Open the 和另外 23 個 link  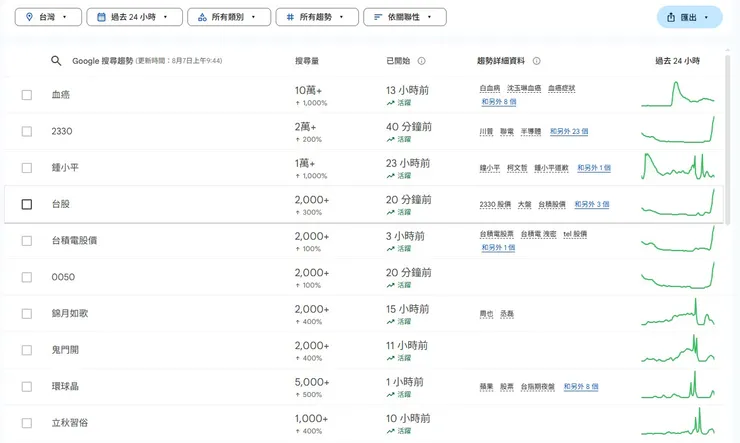[x=569, y=132]
